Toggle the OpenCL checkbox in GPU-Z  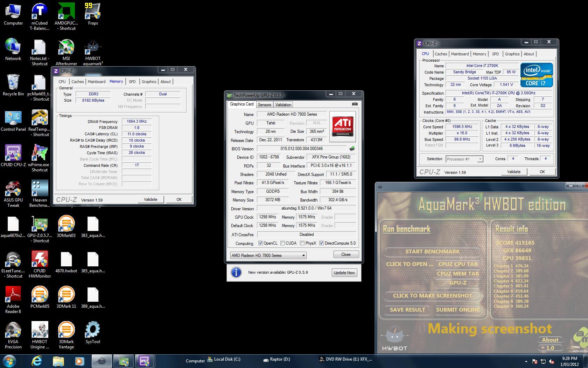coord(260,243)
